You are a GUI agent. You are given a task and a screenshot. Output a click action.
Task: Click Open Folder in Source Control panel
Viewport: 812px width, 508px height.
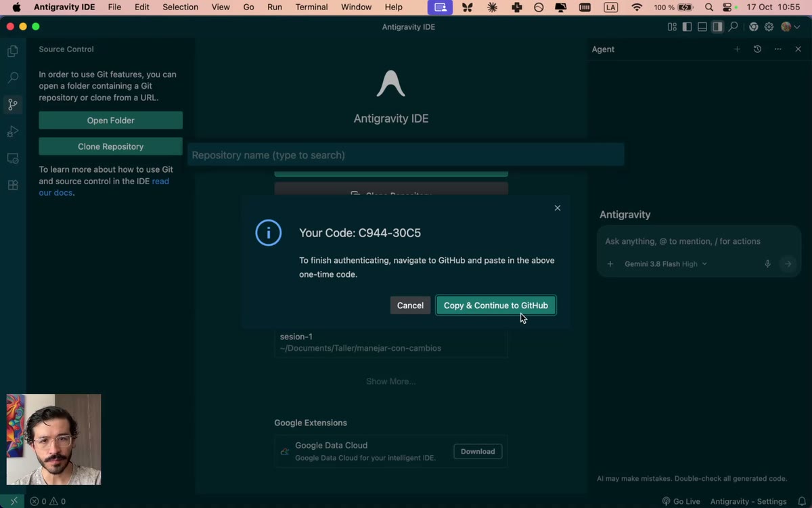[111, 121]
